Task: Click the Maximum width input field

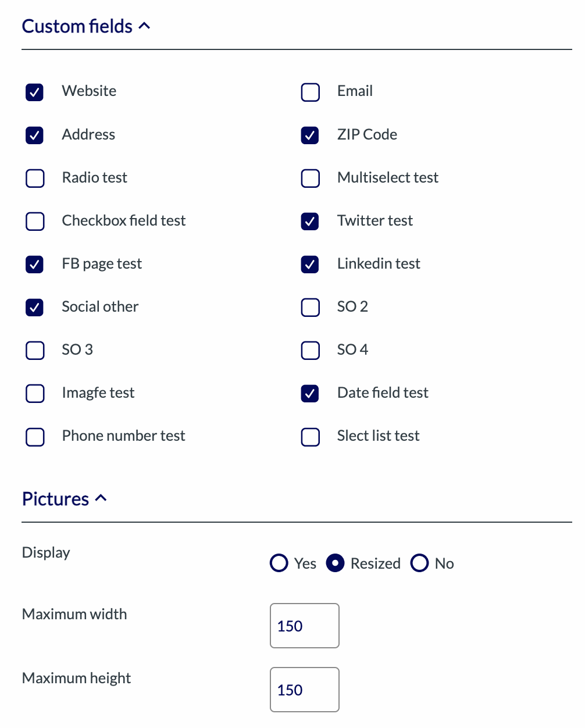Action: [304, 626]
